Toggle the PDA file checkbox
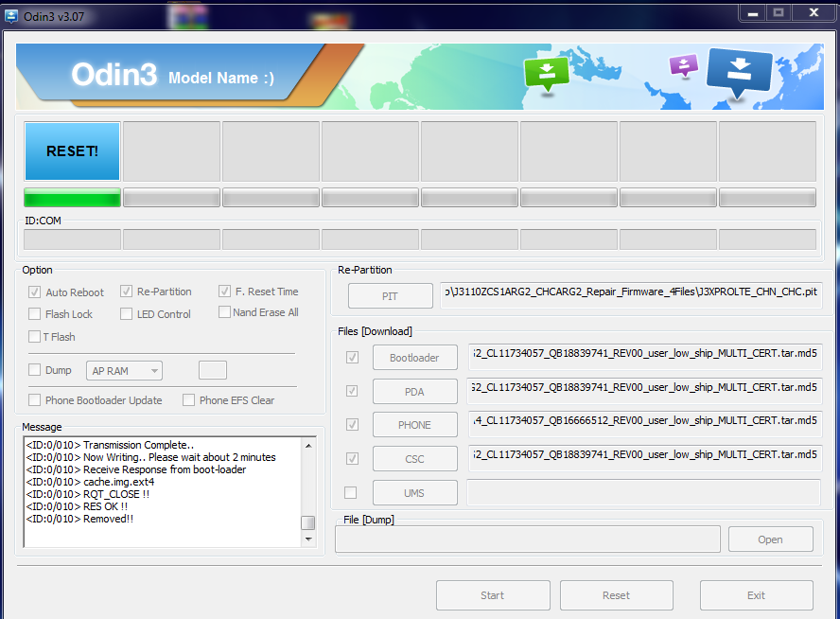Viewport: 840px width, 619px height. 352,391
